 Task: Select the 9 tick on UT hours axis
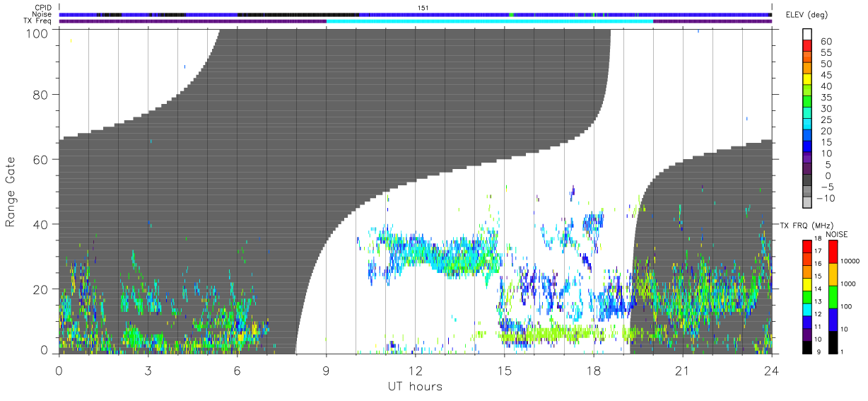pos(326,370)
